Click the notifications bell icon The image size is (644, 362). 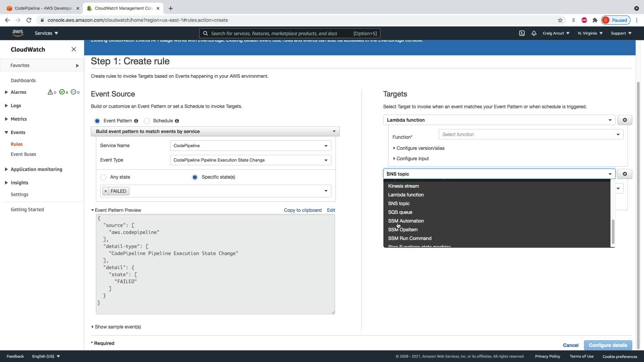[534, 33]
